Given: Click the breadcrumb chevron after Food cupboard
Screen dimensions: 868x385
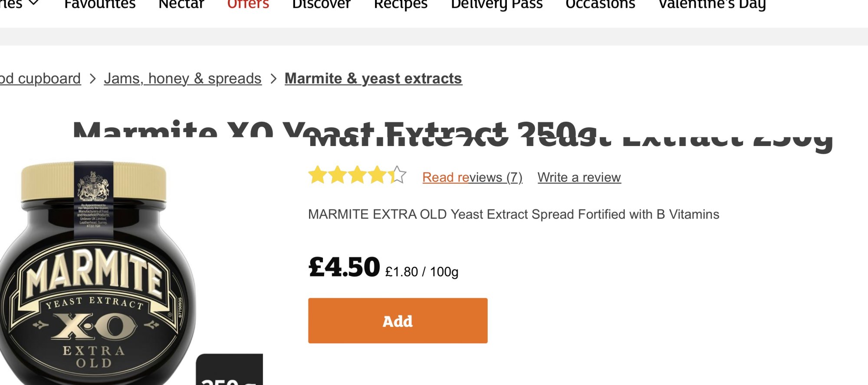Looking at the screenshot, I should pos(92,79).
